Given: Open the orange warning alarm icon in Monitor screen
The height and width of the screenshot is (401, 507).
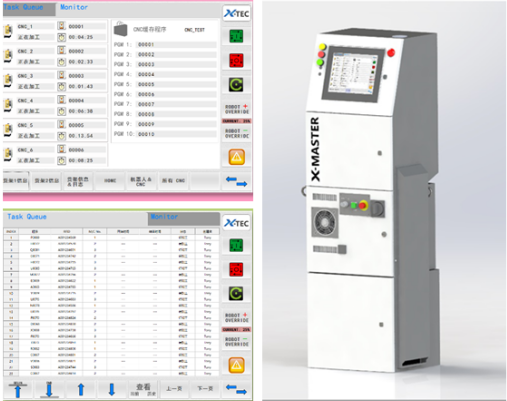Looking at the screenshot, I should coord(237,157).
